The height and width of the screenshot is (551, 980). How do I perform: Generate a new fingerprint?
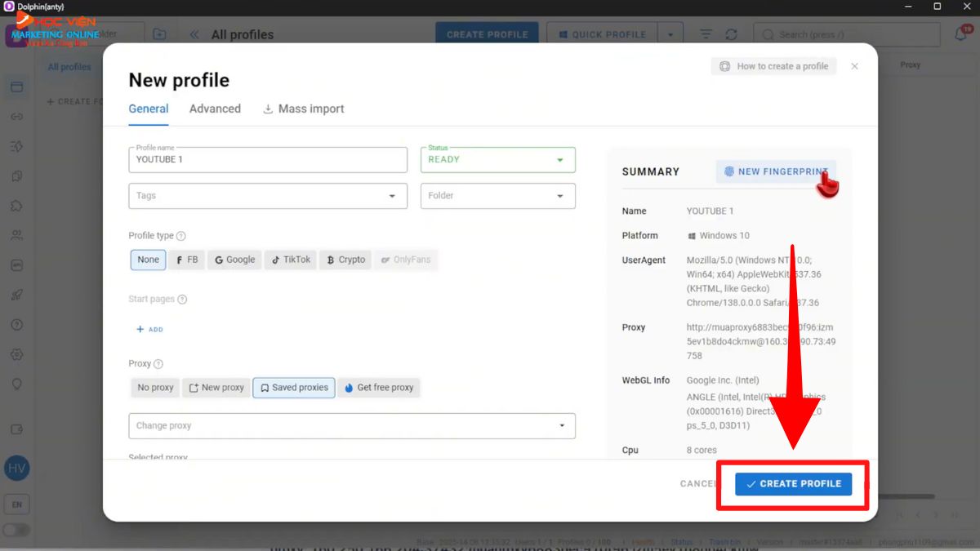click(x=776, y=171)
